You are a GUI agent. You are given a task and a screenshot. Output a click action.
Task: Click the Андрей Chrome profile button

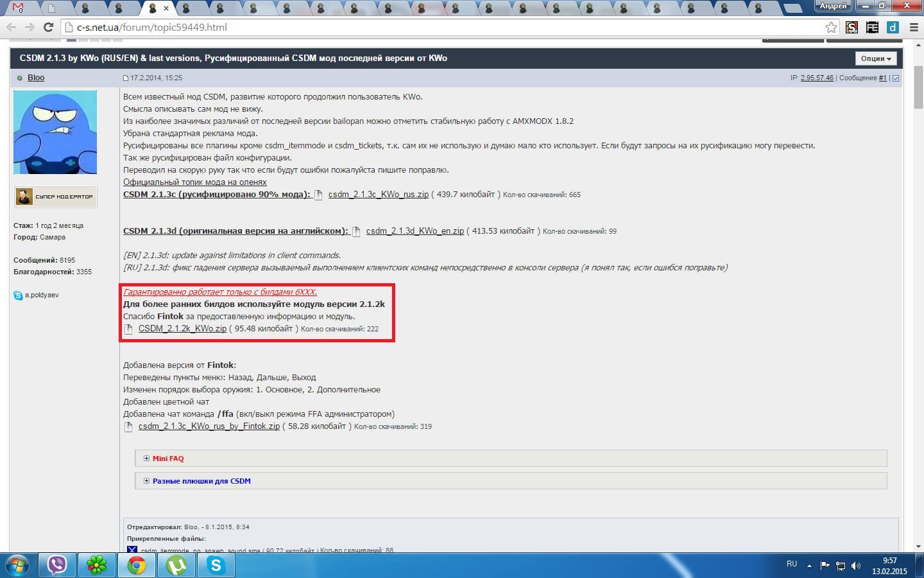(834, 6)
